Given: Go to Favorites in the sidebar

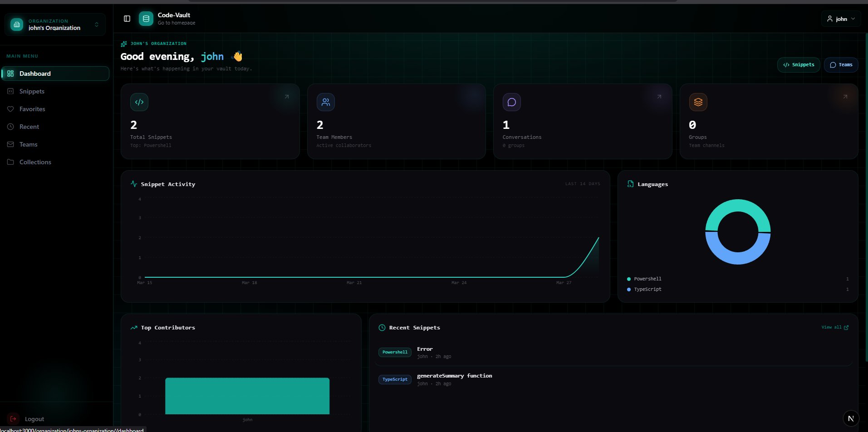Looking at the screenshot, I should tap(55, 109).
